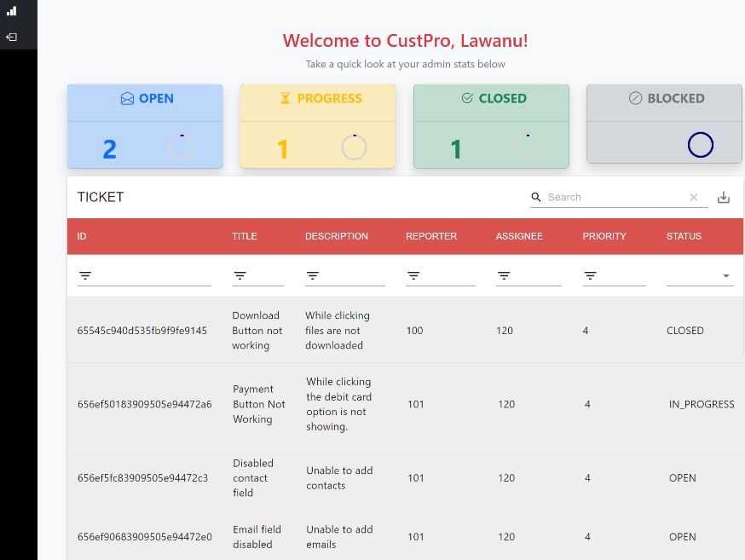This screenshot has width=745, height=560.
Task: Select the CLOSED tickets card
Action: click(491, 126)
